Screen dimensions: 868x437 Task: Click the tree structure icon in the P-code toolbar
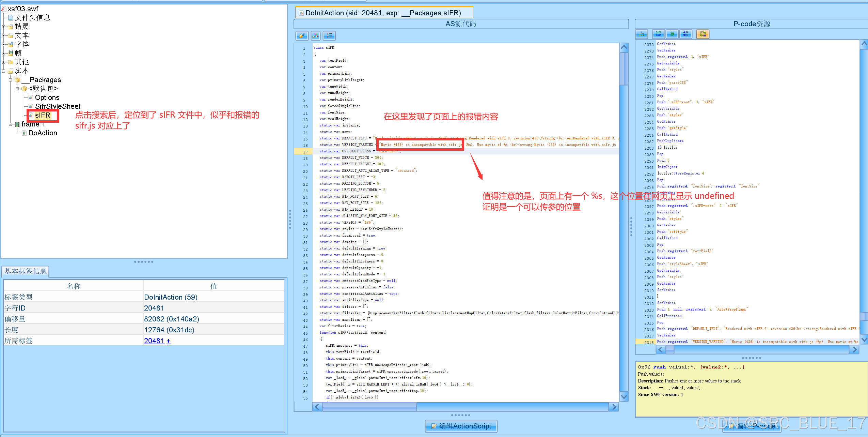642,34
